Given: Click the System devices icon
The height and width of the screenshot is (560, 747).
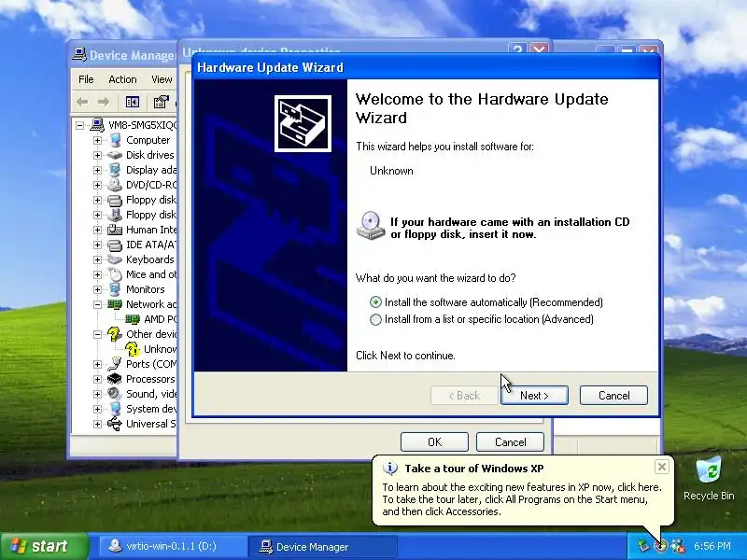Looking at the screenshot, I should 115,409.
